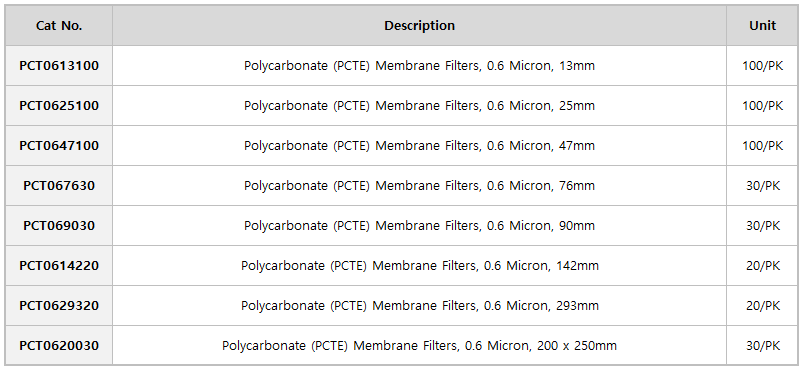Click the Description column header
This screenshot has height=369, width=802.
(x=419, y=26)
